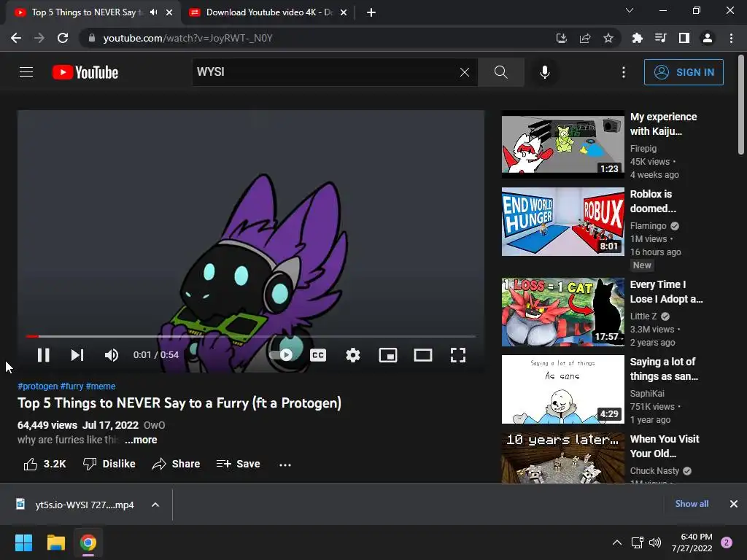Viewport: 747px width, 560px height.
Task: Enter fullscreen mode
Action: 458,355
